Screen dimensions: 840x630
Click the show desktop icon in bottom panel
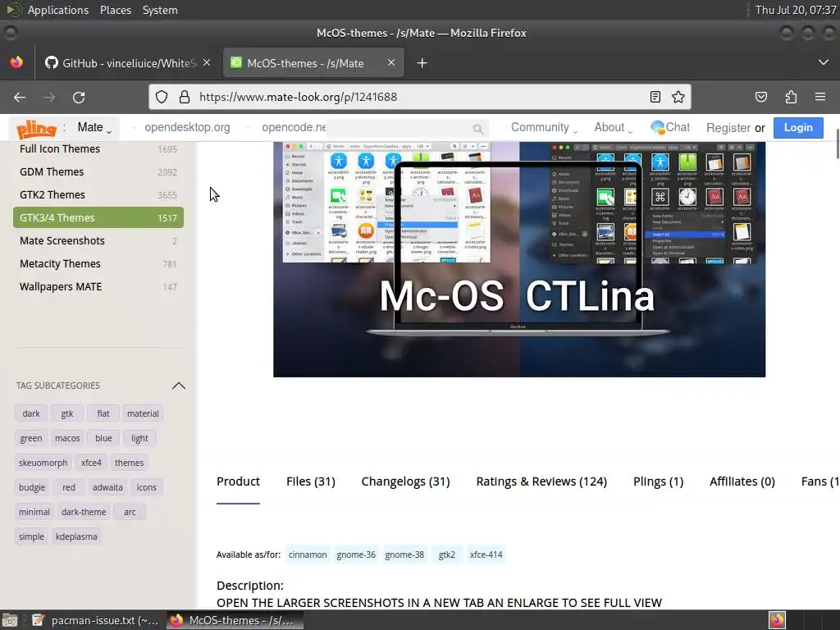10,620
